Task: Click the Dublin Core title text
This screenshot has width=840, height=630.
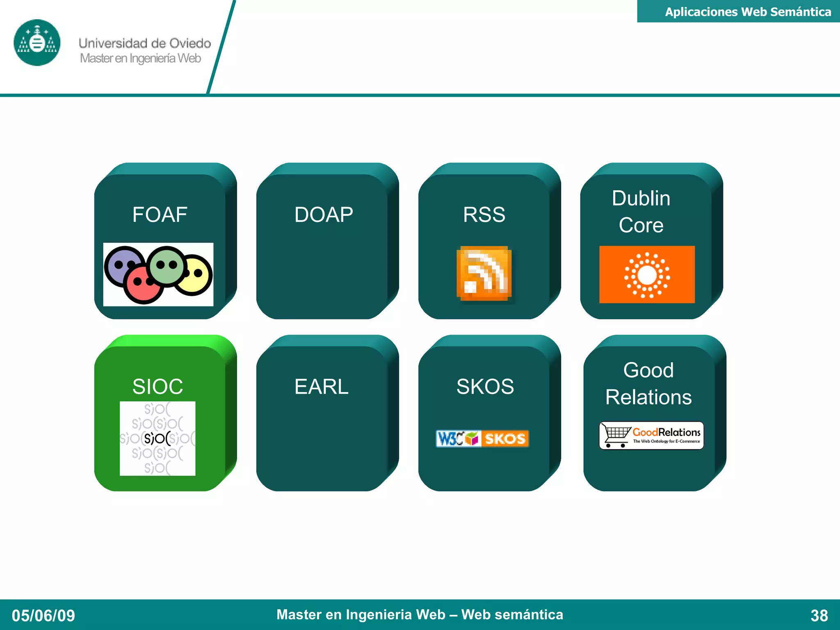Action: [x=641, y=212]
